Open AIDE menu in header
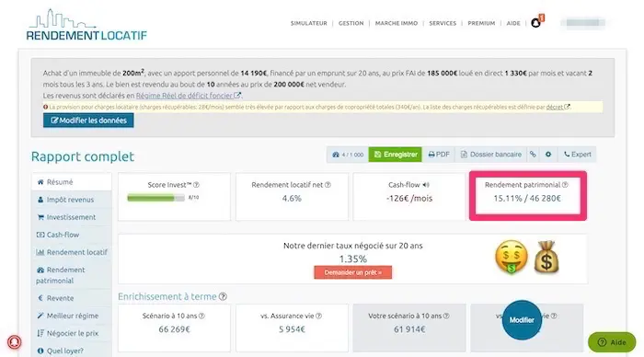The image size is (644, 357). pyautogui.click(x=513, y=23)
